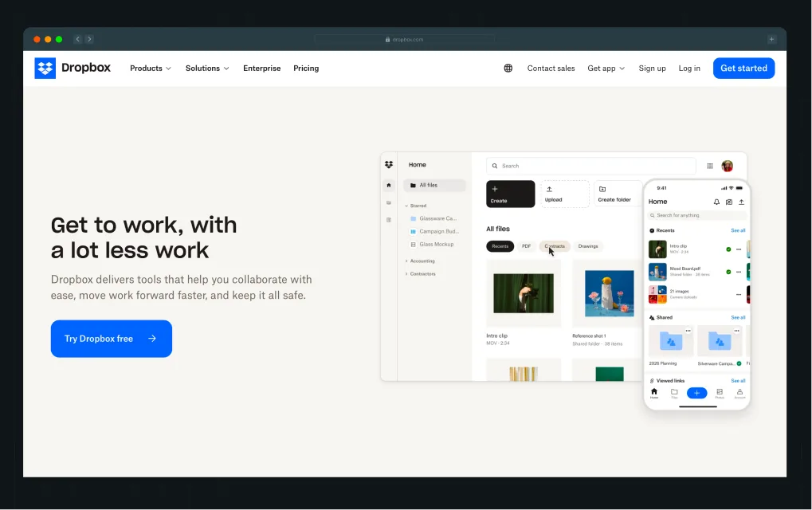812x510 pixels.
Task: Open the more menu for the 21 images row
Action: (739, 295)
